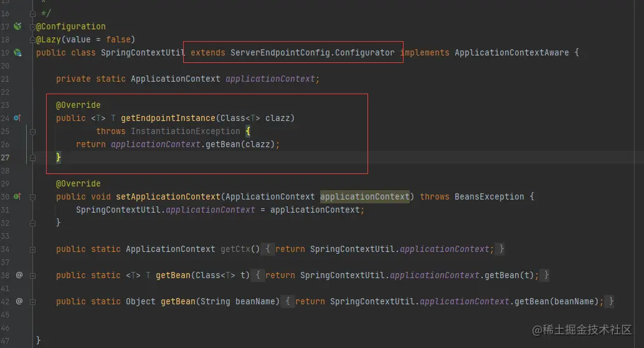Collapse getEndpointInstance body fold marker on line 25

coord(32,132)
